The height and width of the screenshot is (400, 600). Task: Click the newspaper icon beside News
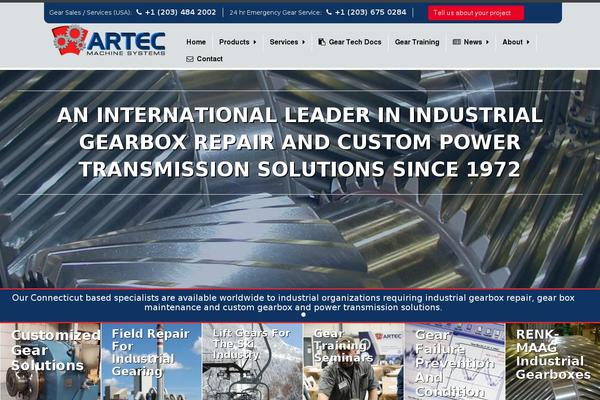click(457, 42)
